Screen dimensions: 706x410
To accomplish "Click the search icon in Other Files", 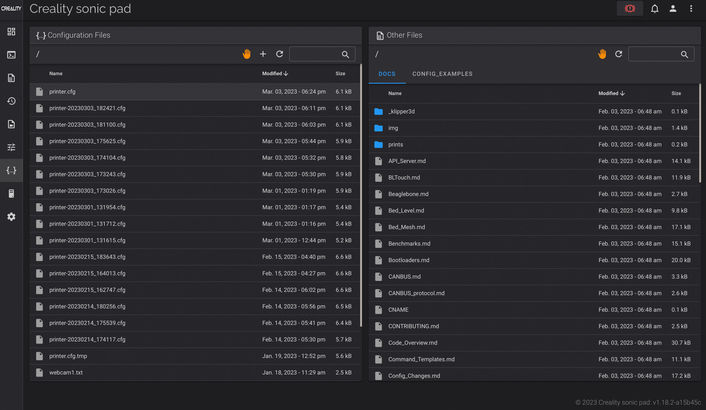I will pyautogui.click(x=684, y=54).
